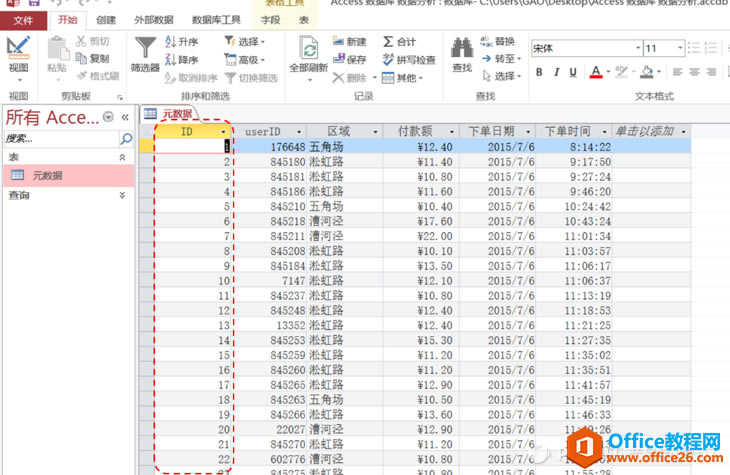
Task: Open 下单日期 column dropdown arrow
Action: pos(528,132)
